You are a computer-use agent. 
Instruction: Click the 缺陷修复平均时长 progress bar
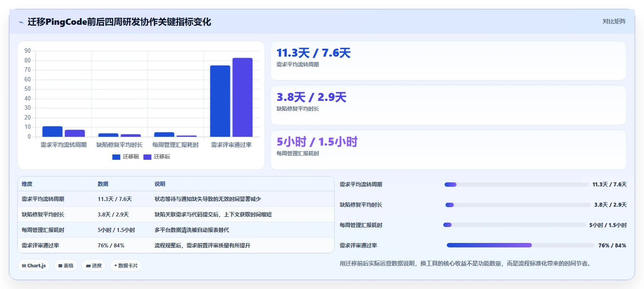coord(518,205)
